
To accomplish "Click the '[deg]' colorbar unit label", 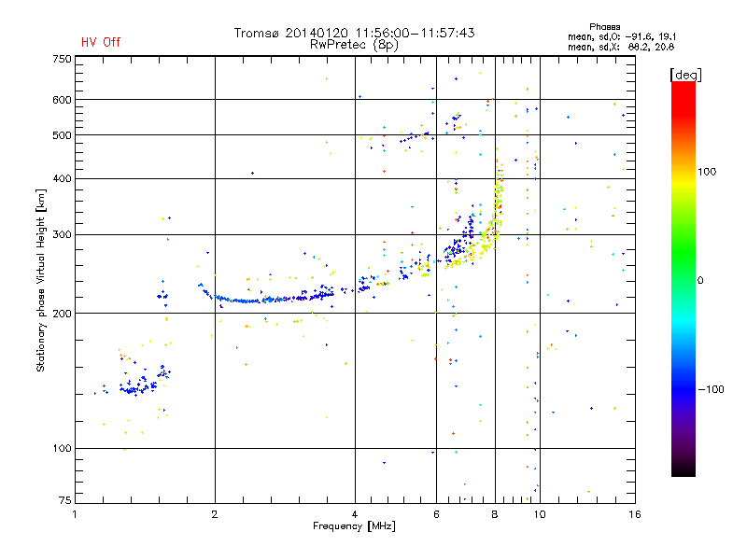I will [x=685, y=76].
